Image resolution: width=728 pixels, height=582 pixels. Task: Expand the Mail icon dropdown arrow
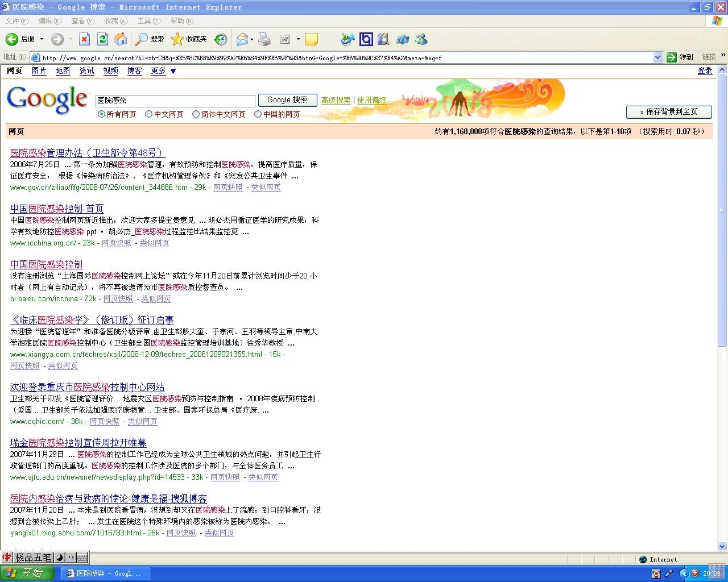pos(252,39)
